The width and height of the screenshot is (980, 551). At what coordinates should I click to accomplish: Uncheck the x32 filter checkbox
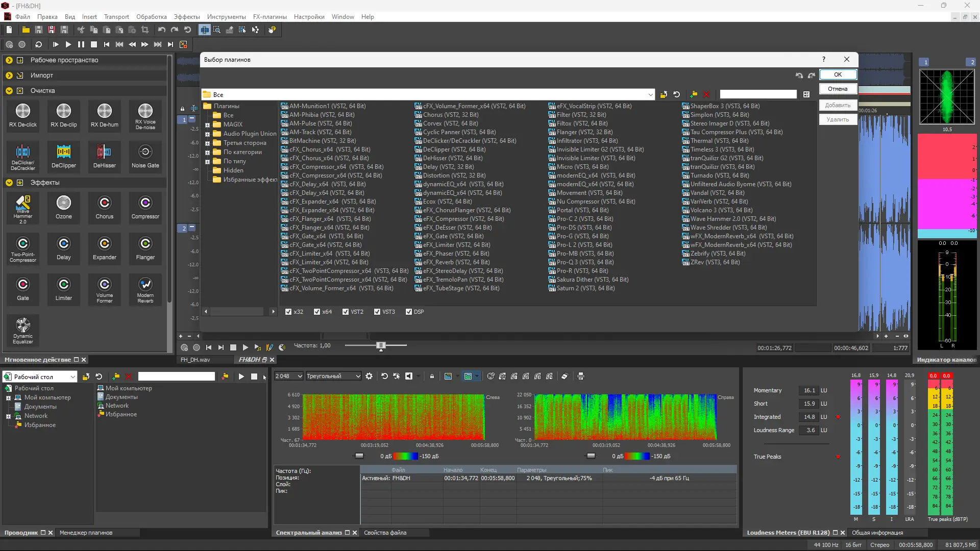(288, 312)
